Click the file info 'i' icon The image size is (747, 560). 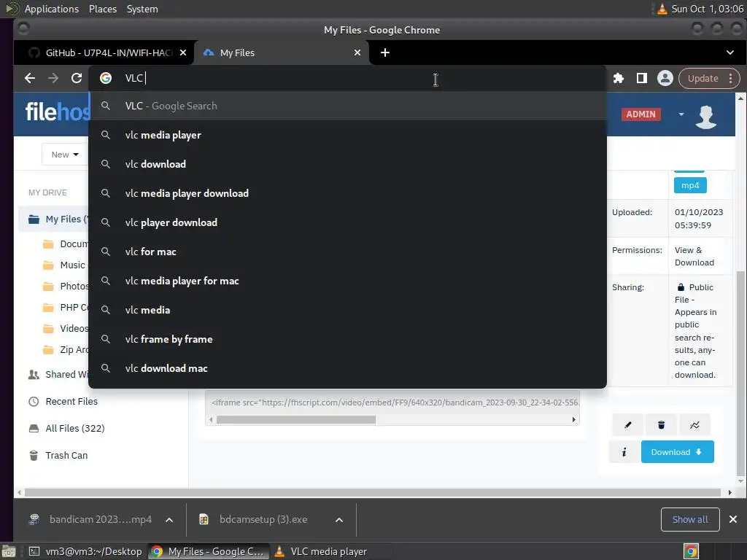[624, 452]
